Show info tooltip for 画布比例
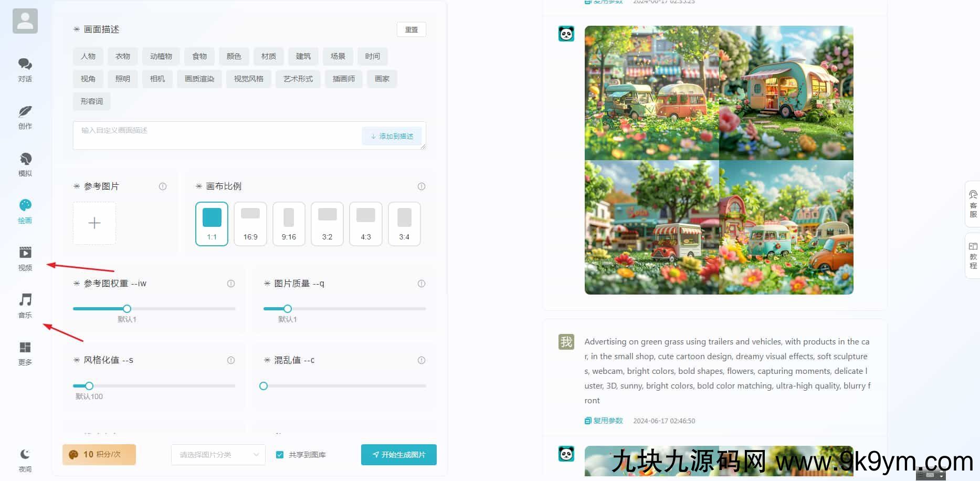The image size is (980, 481). pyautogui.click(x=421, y=186)
